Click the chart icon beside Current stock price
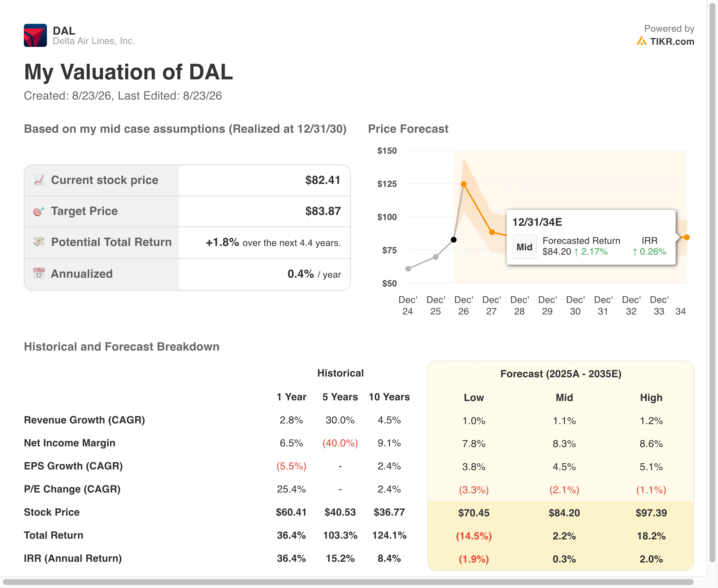Image resolution: width=718 pixels, height=588 pixels. pos(39,180)
